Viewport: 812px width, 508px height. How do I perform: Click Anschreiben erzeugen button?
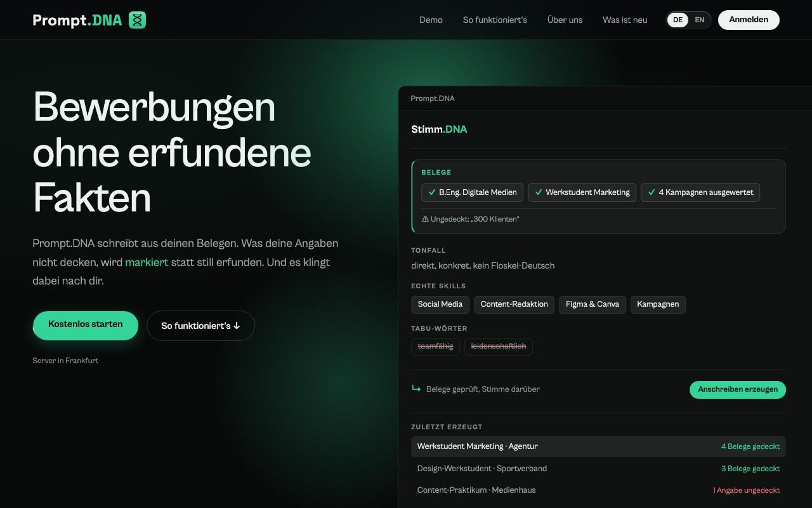tap(738, 390)
